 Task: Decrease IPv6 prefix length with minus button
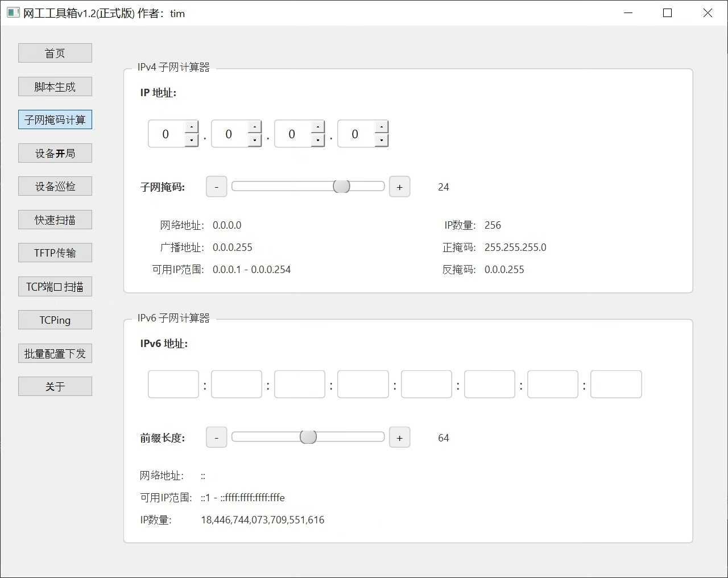point(216,437)
